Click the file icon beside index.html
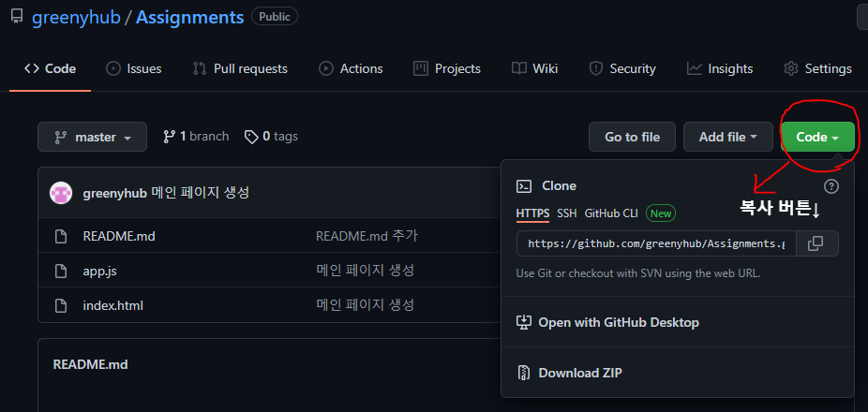The height and width of the screenshot is (412, 868). [61, 304]
